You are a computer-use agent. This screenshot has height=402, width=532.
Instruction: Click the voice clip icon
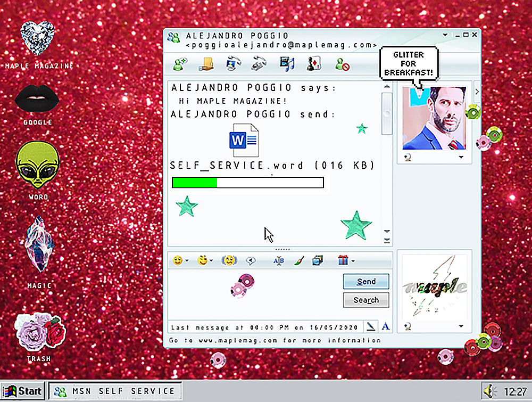tap(251, 260)
